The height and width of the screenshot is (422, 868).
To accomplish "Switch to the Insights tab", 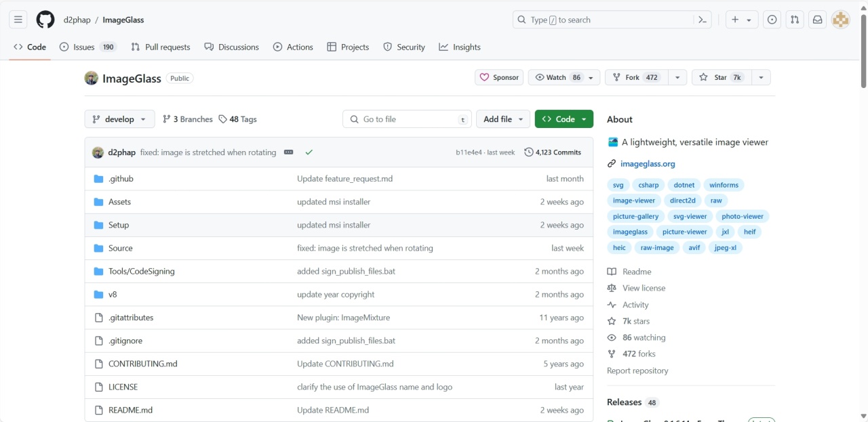I will coord(460,47).
